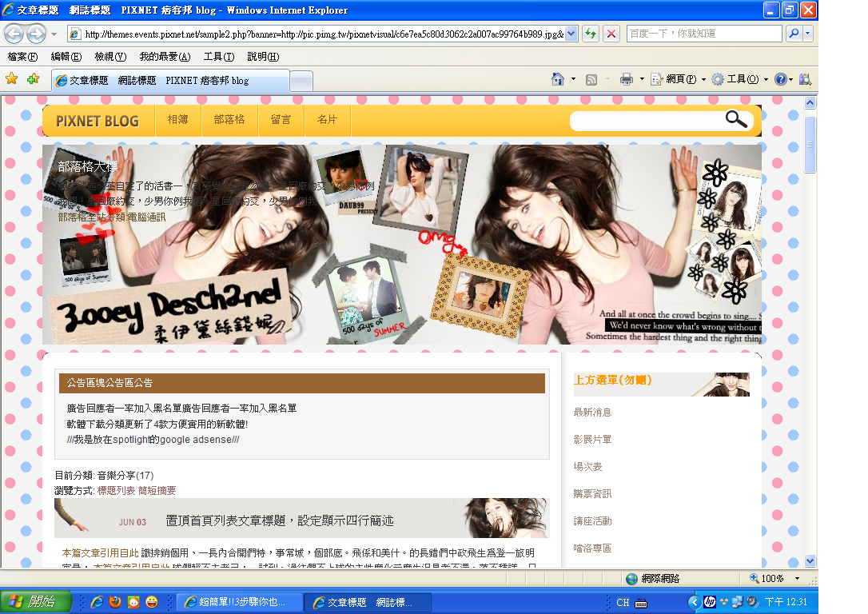Expand the Home button dropdown arrow

click(x=573, y=79)
